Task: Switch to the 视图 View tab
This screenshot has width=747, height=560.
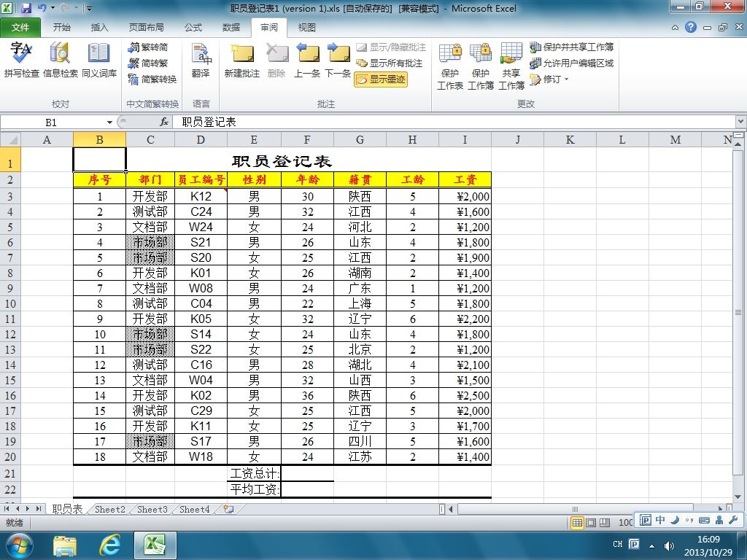Action: 307,28
